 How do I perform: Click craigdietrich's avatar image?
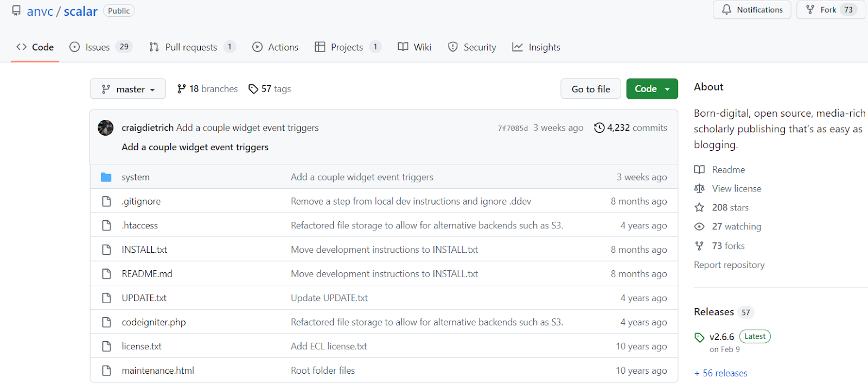[x=106, y=128]
